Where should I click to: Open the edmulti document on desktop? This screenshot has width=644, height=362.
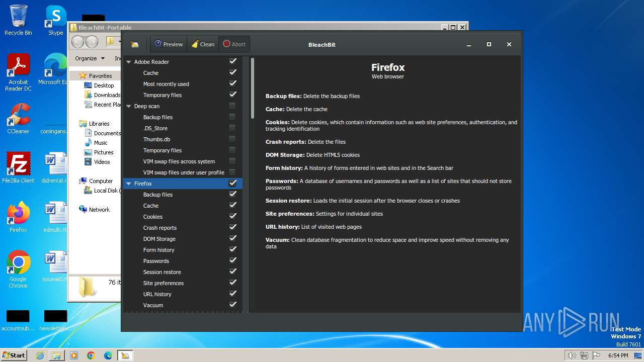[54, 217]
